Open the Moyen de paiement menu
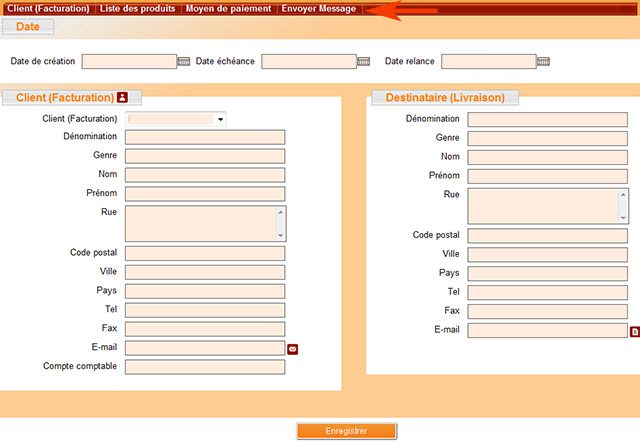 (x=229, y=9)
